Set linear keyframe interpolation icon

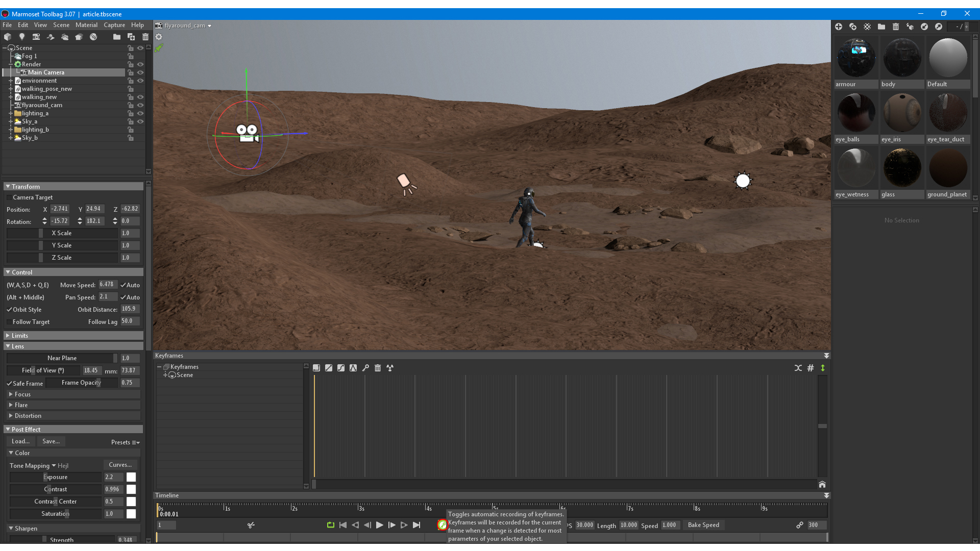pos(329,368)
